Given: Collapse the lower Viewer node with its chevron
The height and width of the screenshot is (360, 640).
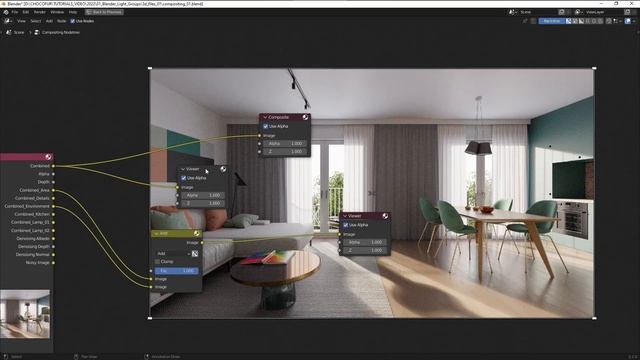Looking at the screenshot, I should (345, 216).
